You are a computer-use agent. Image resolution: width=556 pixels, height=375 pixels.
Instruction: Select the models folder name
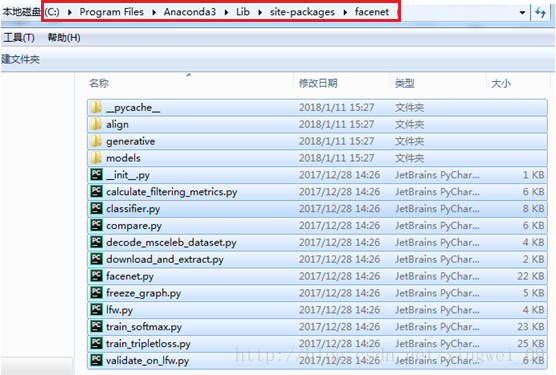(123, 158)
